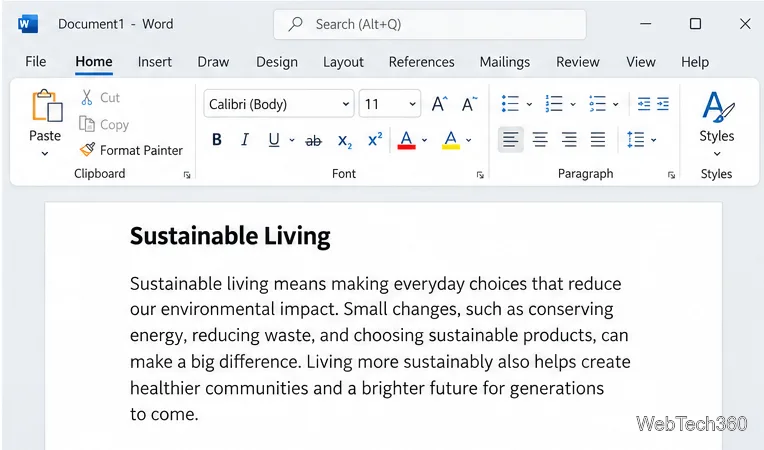The image size is (764, 450).
Task: Switch to the View tab
Action: pos(641,62)
